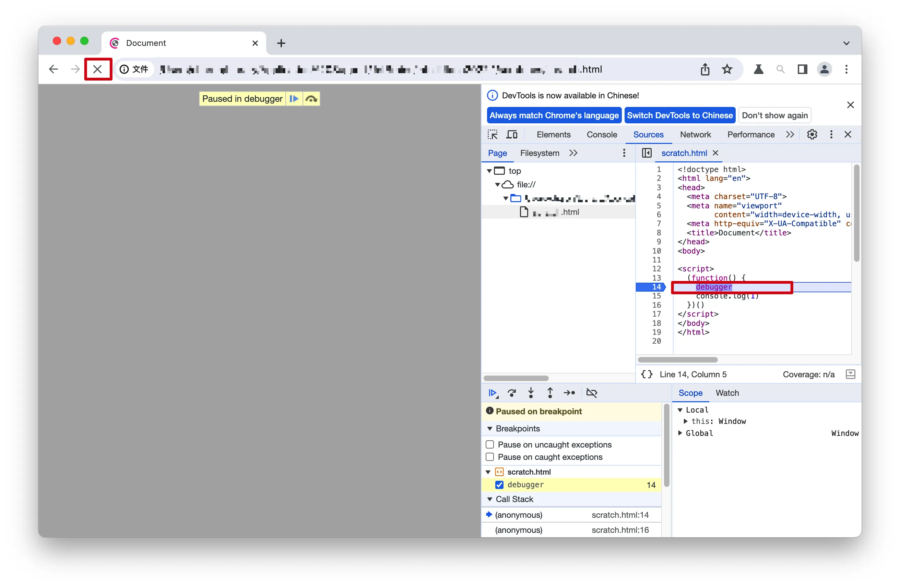The image size is (900, 588).
Task: Enable Pause on caught exceptions
Action: (x=490, y=457)
